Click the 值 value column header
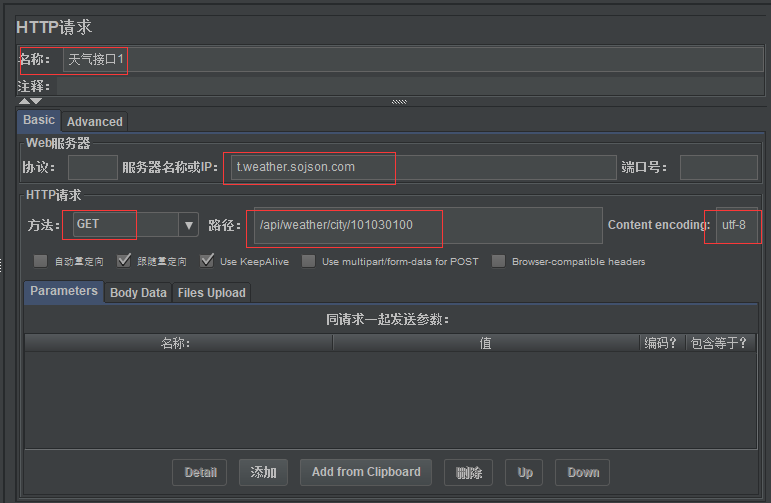 [486, 343]
